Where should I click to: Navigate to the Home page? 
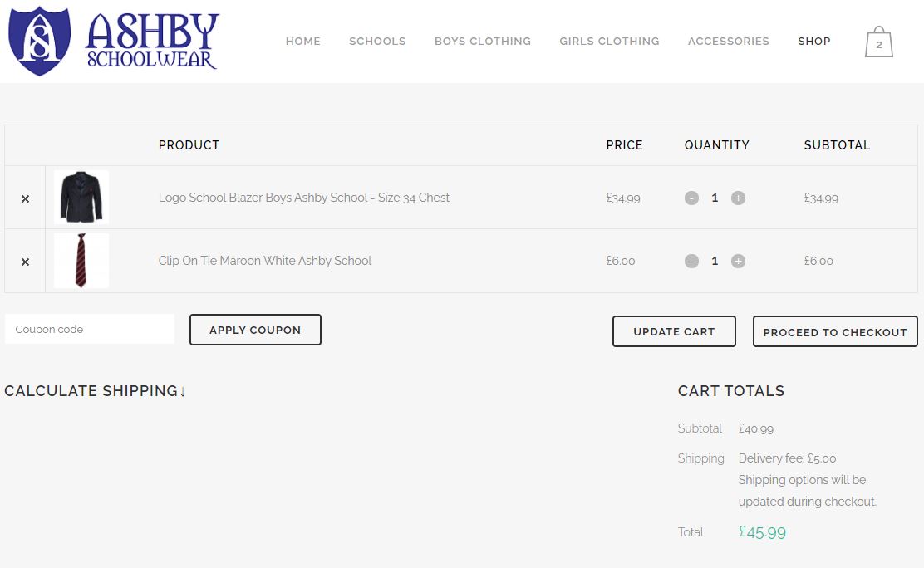(303, 42)
